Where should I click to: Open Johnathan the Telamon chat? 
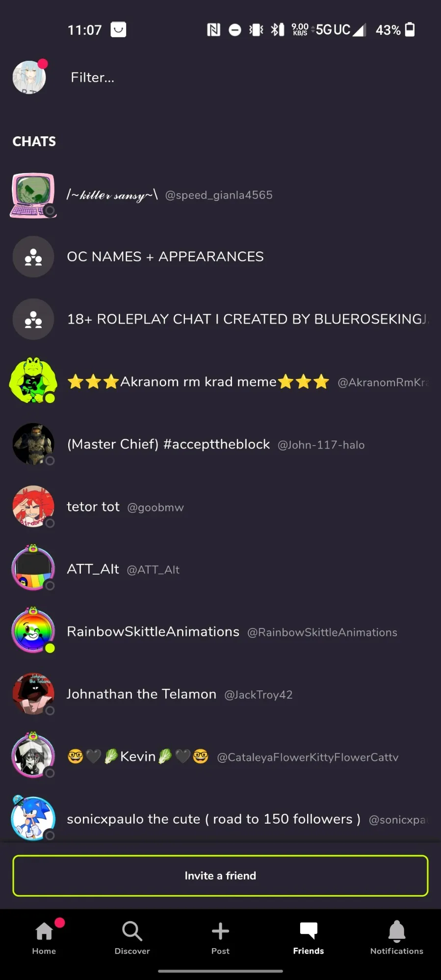pos(220,694)
